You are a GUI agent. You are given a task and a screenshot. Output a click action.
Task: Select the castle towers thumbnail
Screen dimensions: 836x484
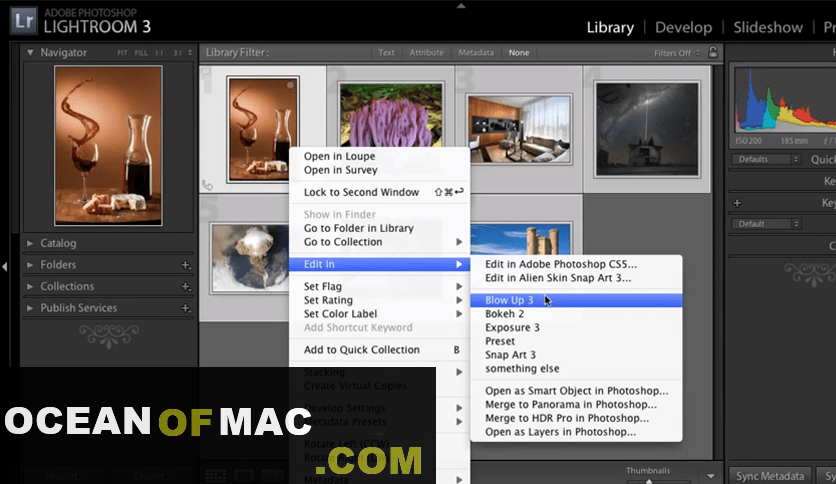(520, 239)
